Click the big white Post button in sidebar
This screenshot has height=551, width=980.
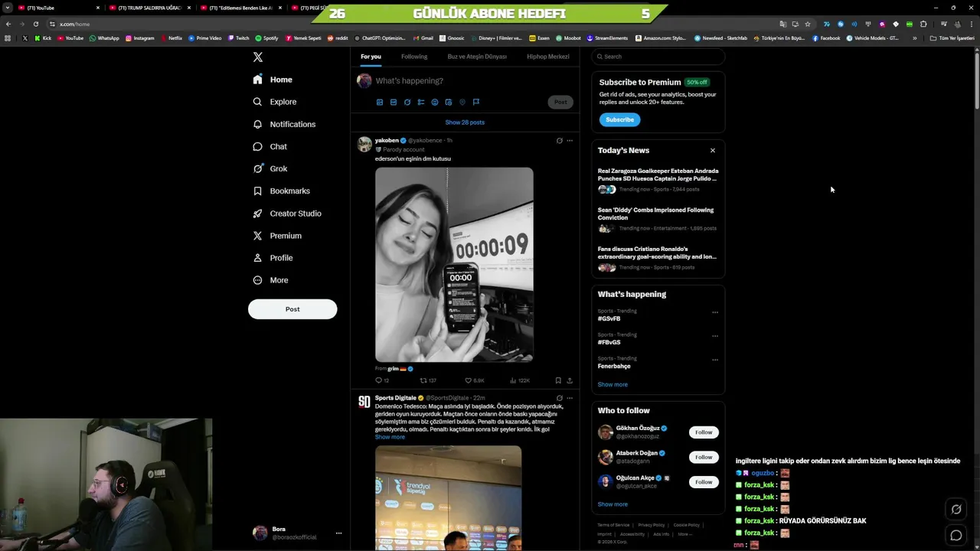click(x=292, y=309)
